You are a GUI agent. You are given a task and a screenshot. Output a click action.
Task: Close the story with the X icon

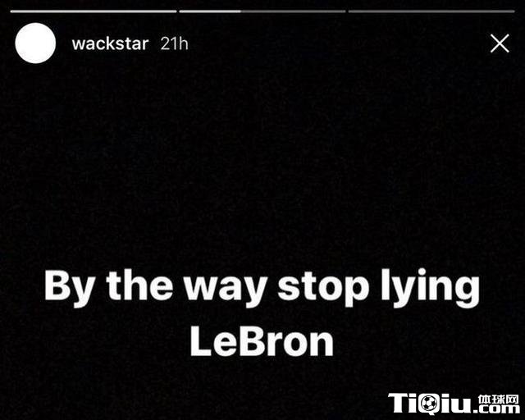click(x=500, y=43)
